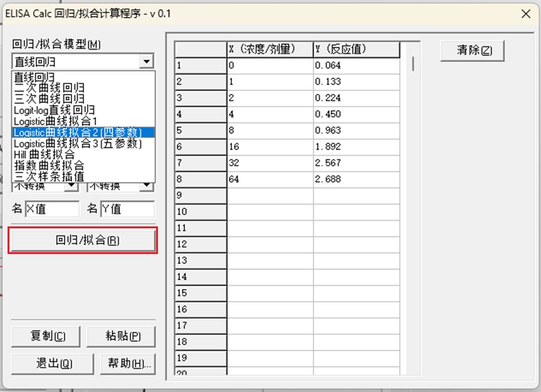
Task: Open the right 不转换 Y transform dropdown
Action: tap(146, 186)
